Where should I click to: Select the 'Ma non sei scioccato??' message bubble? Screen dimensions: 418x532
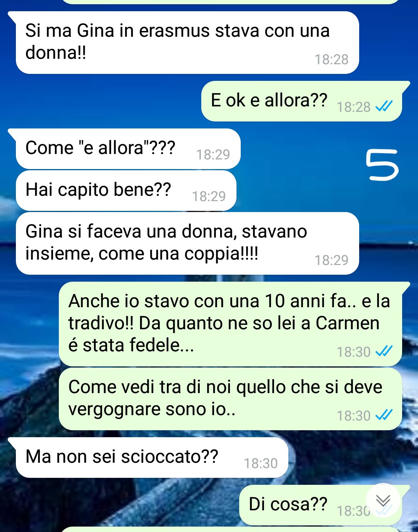click(152, 458)
